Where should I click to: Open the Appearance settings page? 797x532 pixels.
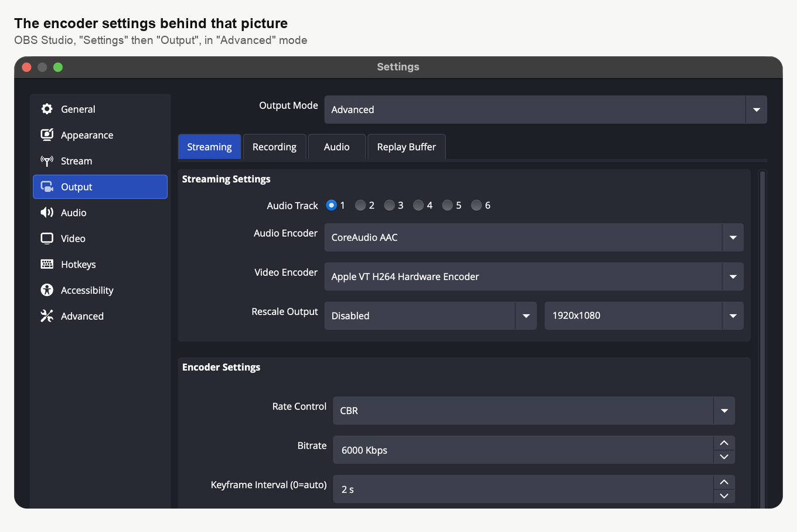100,135
